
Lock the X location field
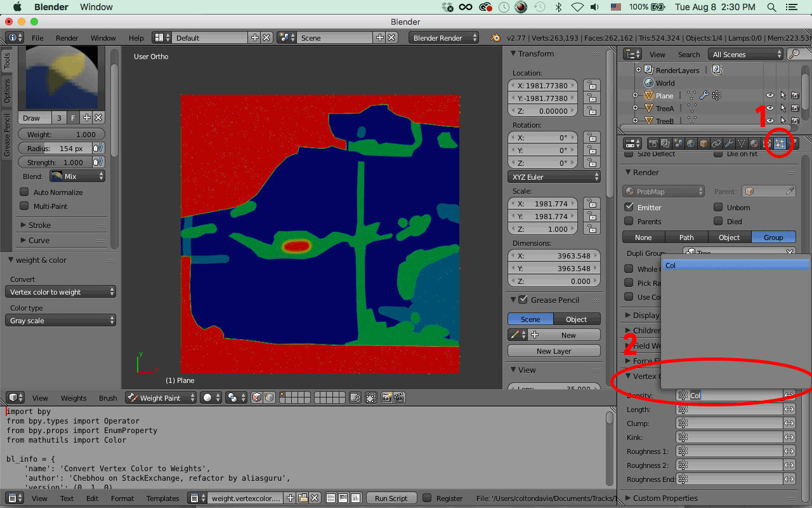click(x=591, y=86)
